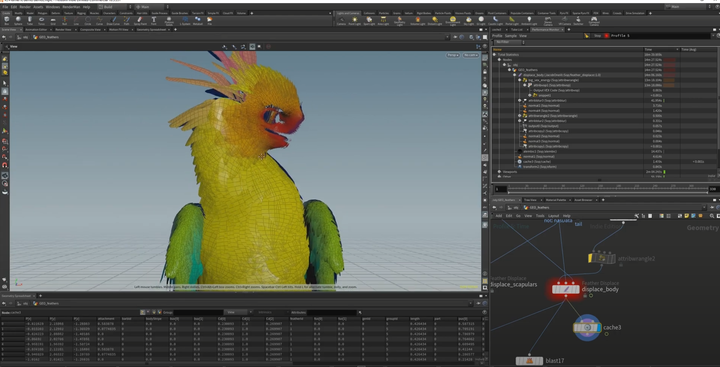This screenshot has width=720, height=367.
Task: Select the Box shelf tool
Action: pos(6,20)
